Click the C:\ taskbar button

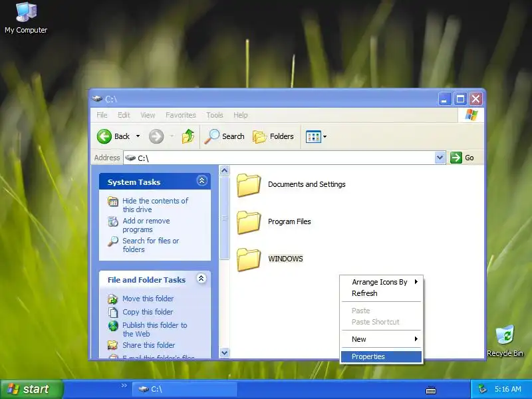(x=185, y=389)
